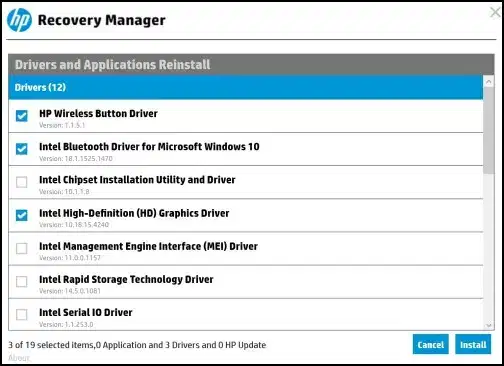Check Intel Management Engine Interface Driver
This screenshot has width=504, height=366.
click(x=22, y=248)
